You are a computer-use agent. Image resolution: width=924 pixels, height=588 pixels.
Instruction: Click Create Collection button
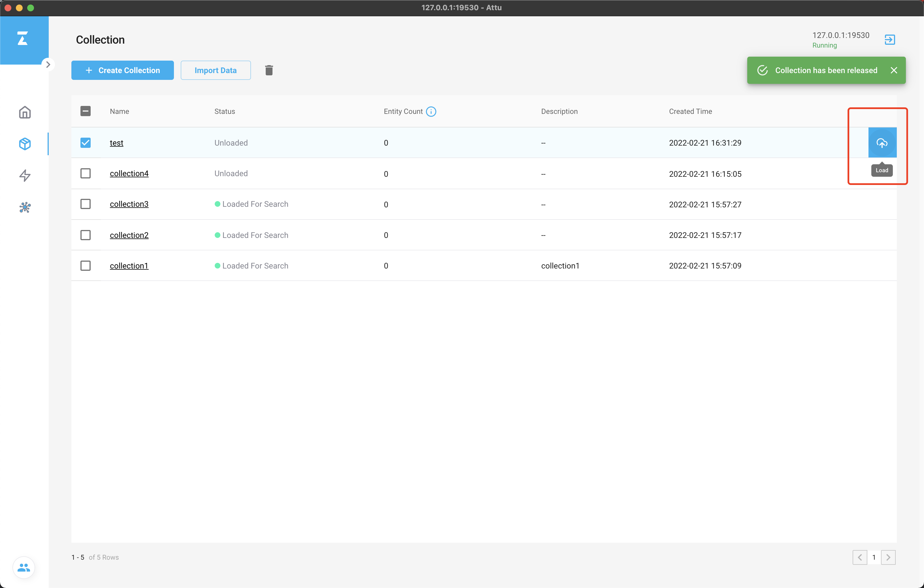pos(123,70)
